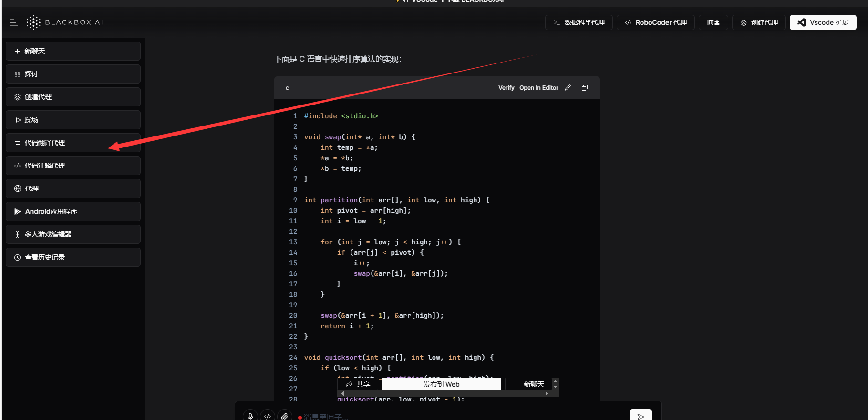
Task: Send message with the arrow icon
Action: click(641, 416)
